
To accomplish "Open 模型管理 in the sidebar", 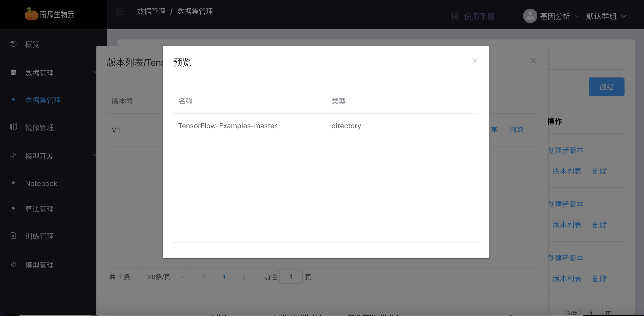I will (x=39, y=265).
